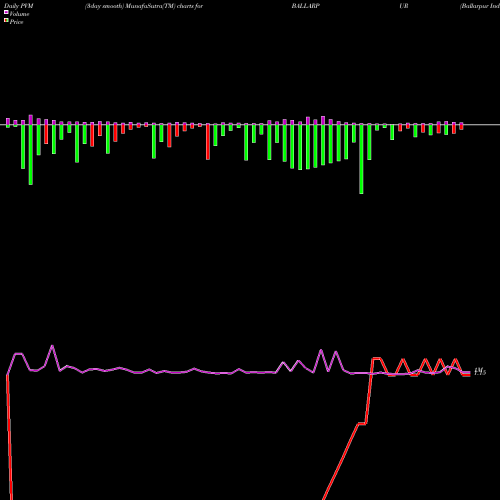Select the Volume legend label
This screenshot has width=500, height=500.
pyautogui.click(x=19, y=14)
